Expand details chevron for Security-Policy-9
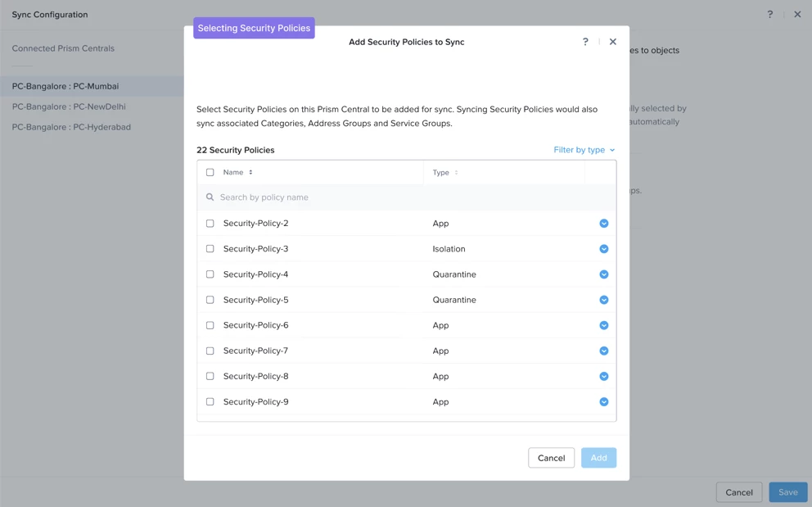Screen dimensions: 812x507 click(604, 402)
